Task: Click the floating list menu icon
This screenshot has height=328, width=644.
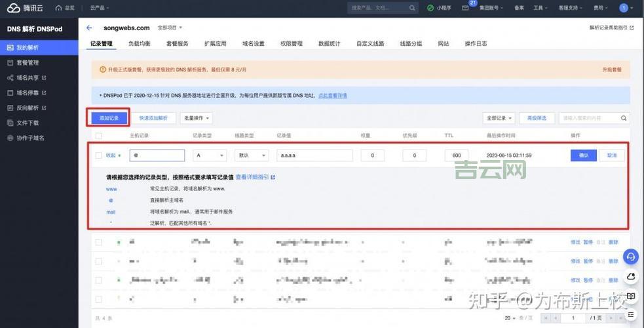Action: tap(631, 314)
